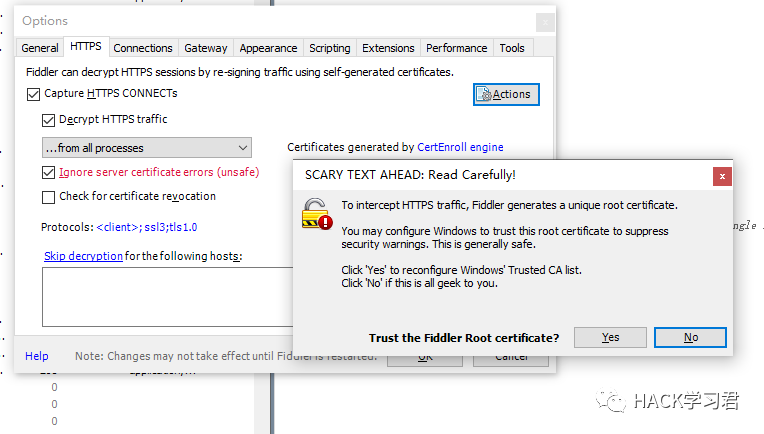Viewport: 764px width, 434px height.
Task: Switch to the Tools tab
Action: point(512,48)
